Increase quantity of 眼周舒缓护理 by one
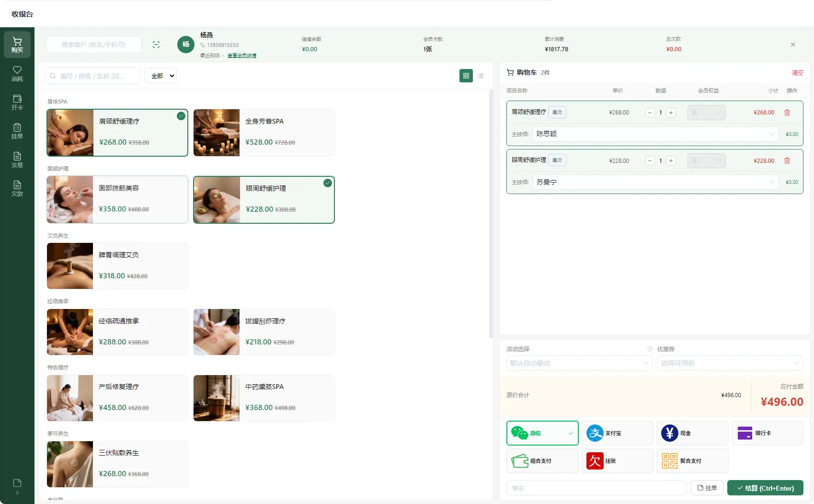 671,161
